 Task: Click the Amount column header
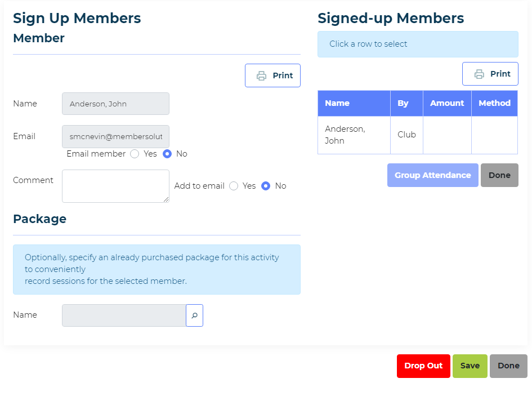click(447, 103)
